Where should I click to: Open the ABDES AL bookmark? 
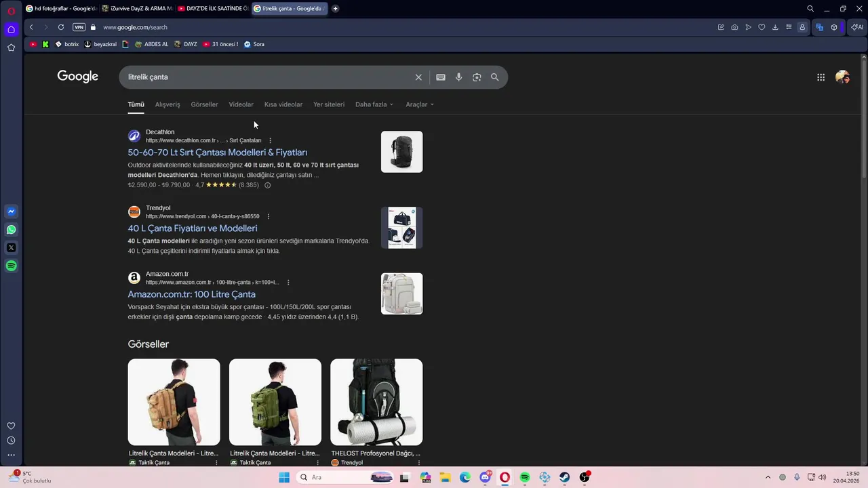pos(151,44)
